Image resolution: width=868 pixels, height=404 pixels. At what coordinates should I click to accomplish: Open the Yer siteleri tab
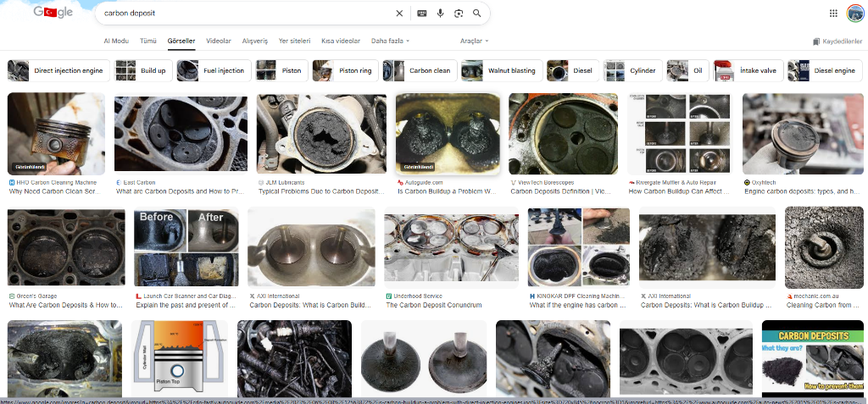tap(294, 41)
